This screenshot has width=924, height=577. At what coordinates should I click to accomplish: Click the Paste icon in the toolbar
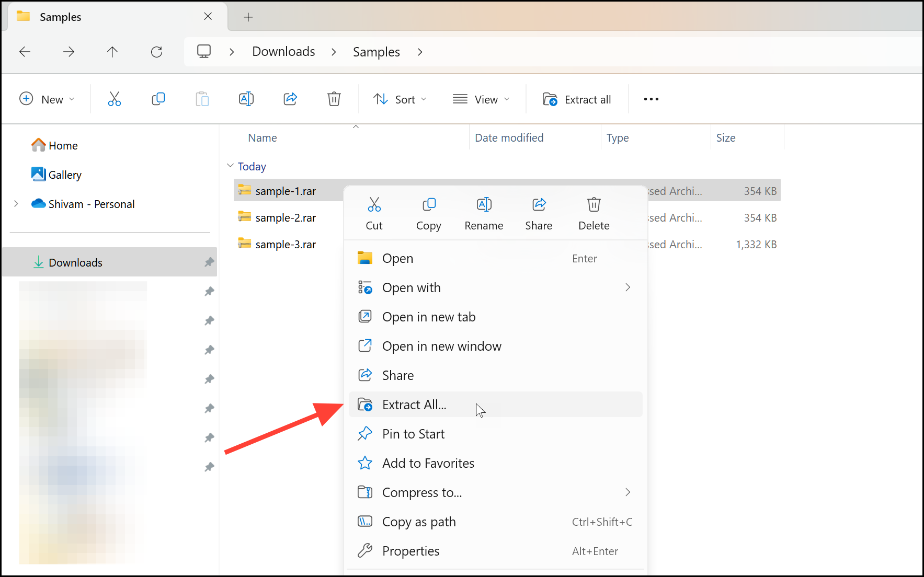point(202,99)
